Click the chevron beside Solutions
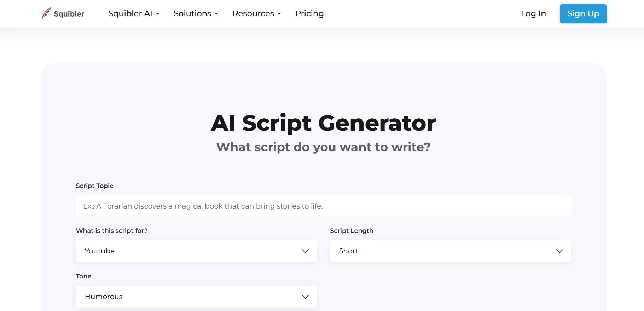The height and width of the screenshot is (311, 644). click(x=216, y=14)
